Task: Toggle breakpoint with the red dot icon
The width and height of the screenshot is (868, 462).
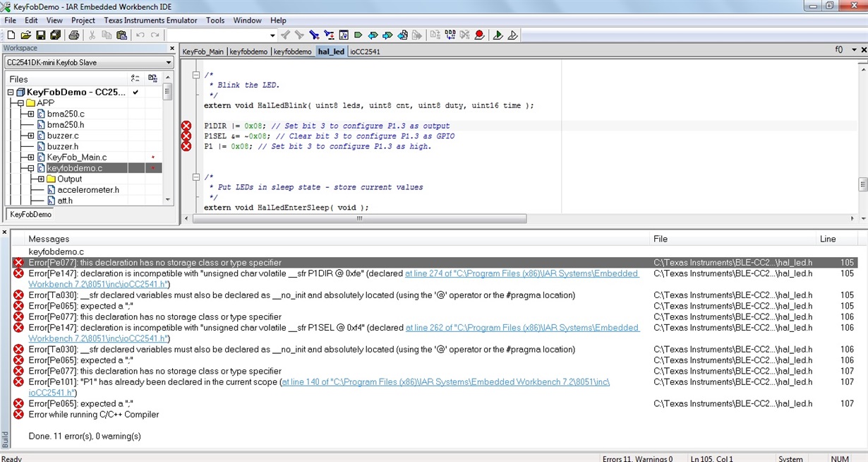Action: 479,35
